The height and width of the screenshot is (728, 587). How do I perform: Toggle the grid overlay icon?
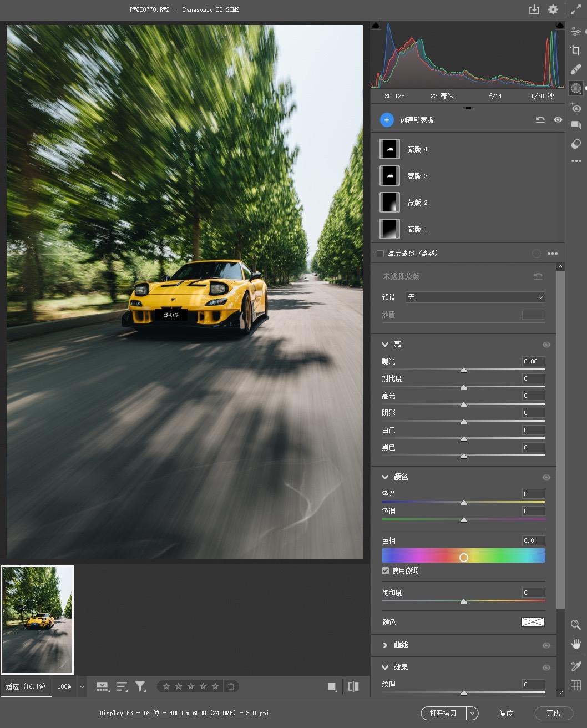576,685
